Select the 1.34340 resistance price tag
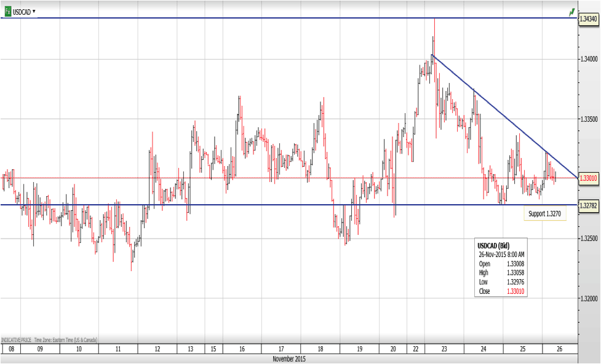This screenshot has height=364, width=601. [x=588, y=18]
